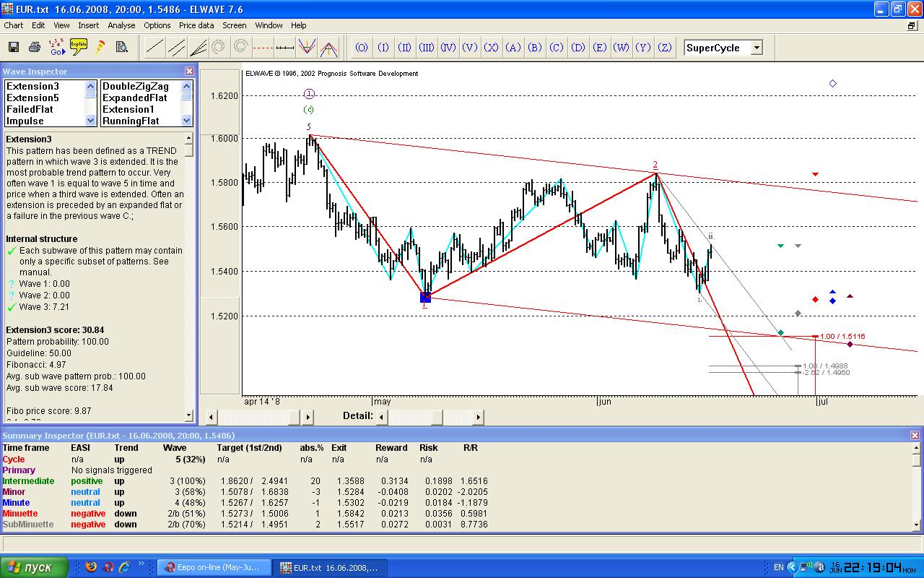
Task: Click down arrow of DoubleZigZag pattern list
Action: pyautogui.click(x=187, y=121)
